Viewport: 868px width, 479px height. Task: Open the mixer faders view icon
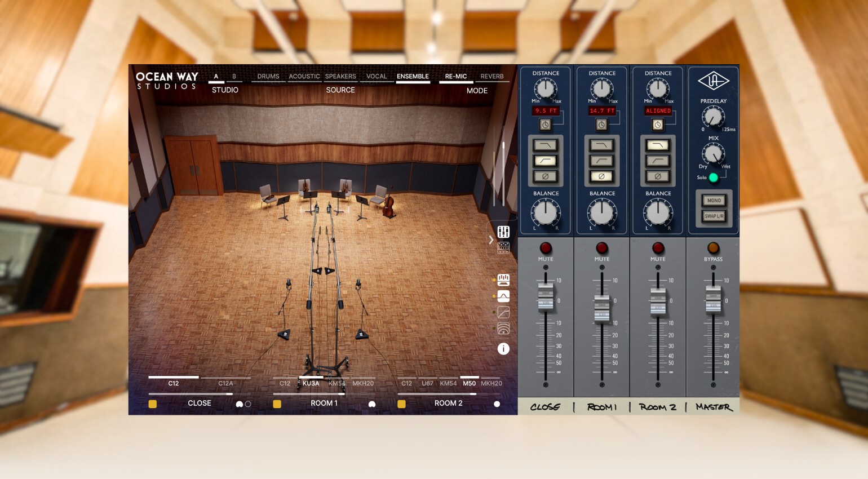click(503, 232)
